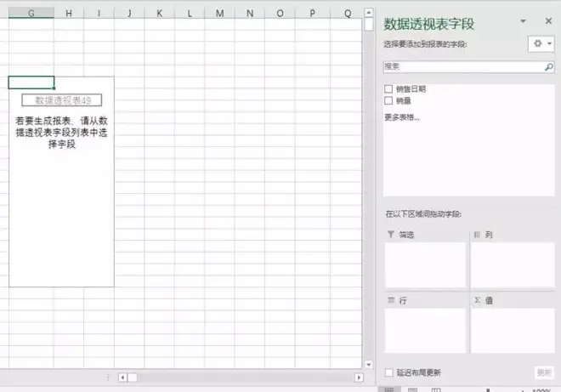561x392 pixels.
Task: Select the column M header
Action: tap(219, 14)
